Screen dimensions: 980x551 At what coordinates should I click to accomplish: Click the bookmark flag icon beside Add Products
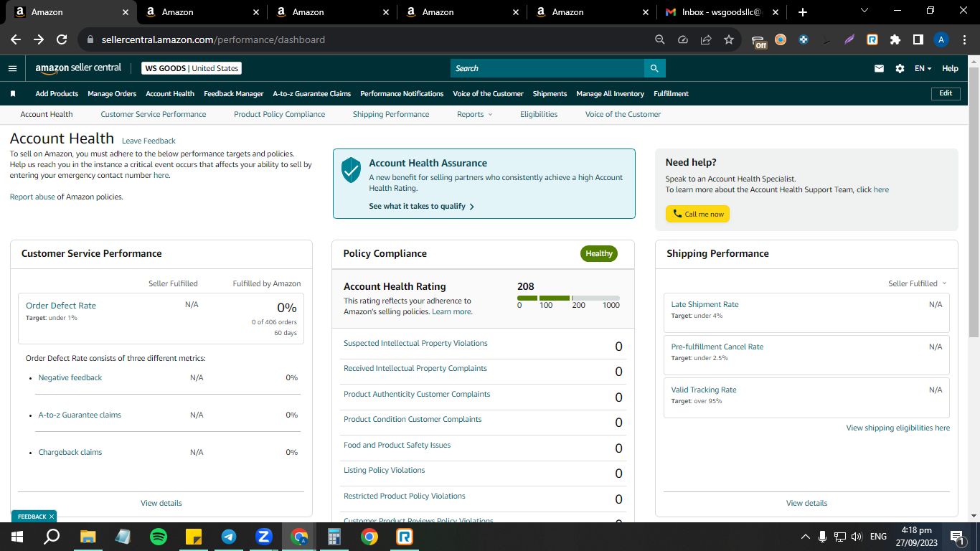pos(13,94)
